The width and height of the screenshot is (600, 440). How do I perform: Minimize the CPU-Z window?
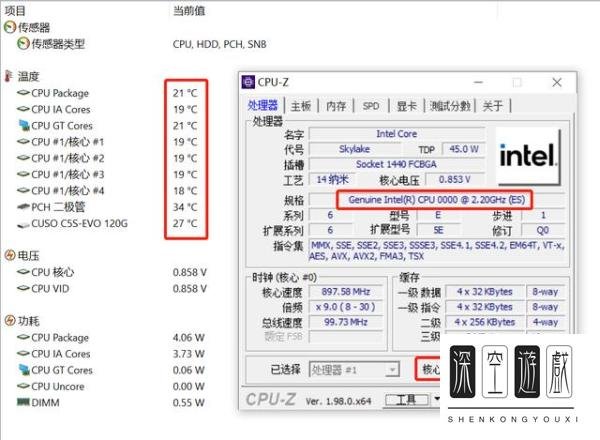478,82
